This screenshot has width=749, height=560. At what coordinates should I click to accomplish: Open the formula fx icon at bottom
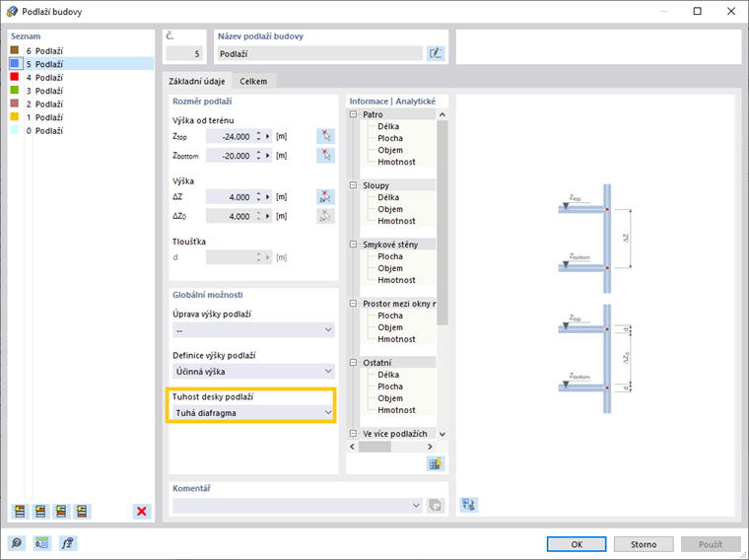coord(68,543)
